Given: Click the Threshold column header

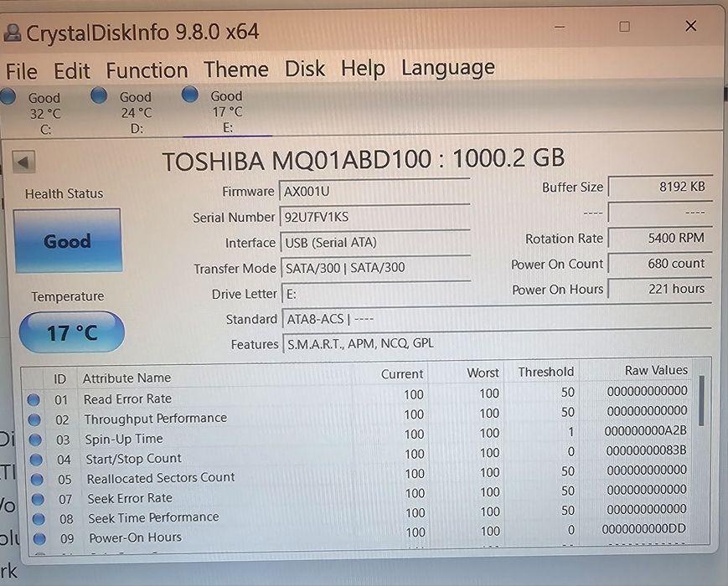Looking at the screenshot, I should (546, 372).
